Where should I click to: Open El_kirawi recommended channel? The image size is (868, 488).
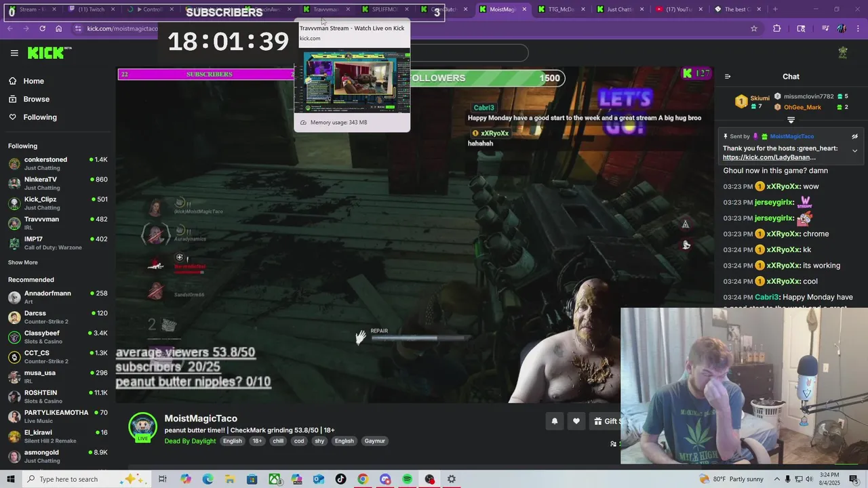click(58, 436)
